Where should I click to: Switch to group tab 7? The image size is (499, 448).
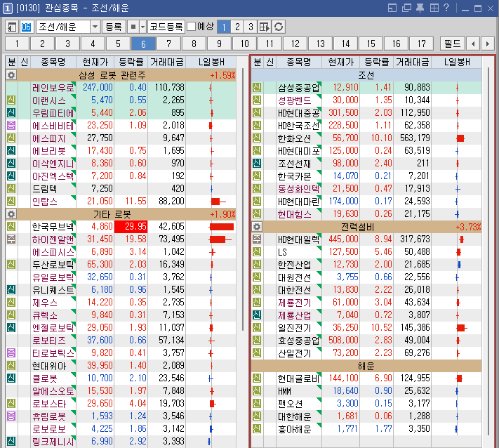(168, 44)
